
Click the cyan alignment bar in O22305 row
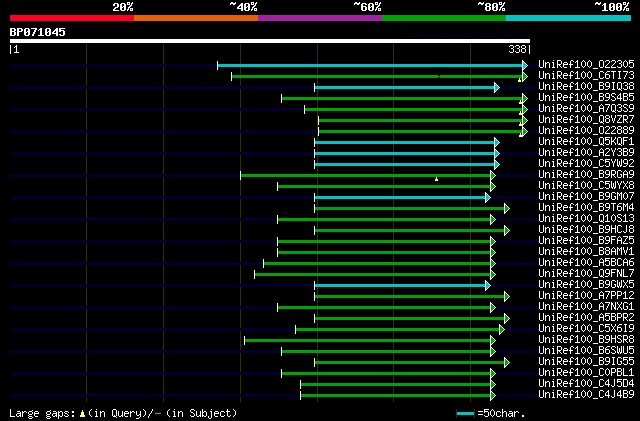coord(371,65)
